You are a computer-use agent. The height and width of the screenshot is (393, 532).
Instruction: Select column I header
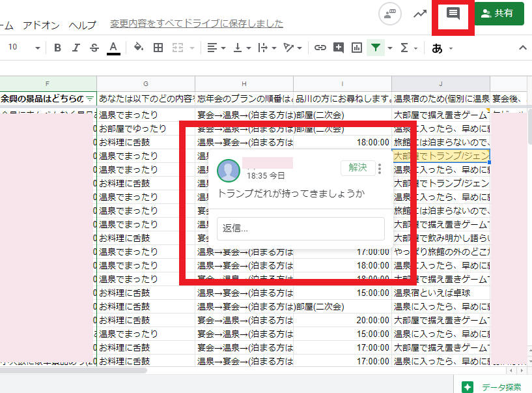click(x=343, y=83)
